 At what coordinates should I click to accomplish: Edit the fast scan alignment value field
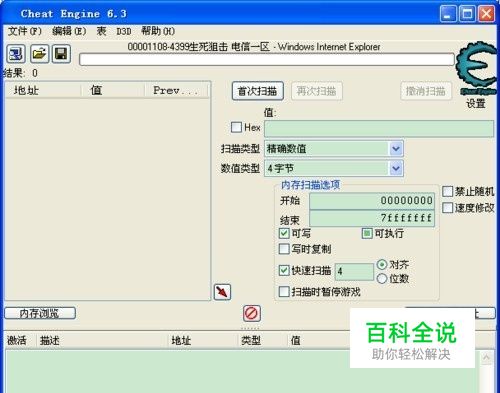354,271
